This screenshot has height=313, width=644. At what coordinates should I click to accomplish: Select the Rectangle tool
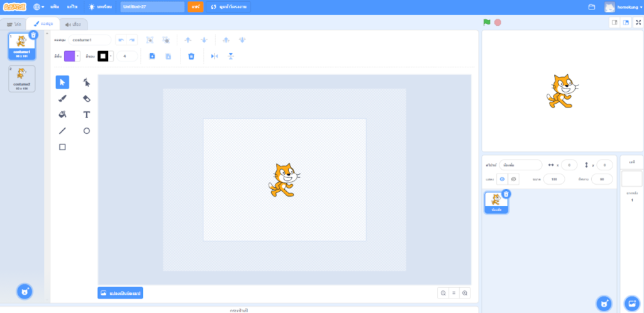click(62, 147)
